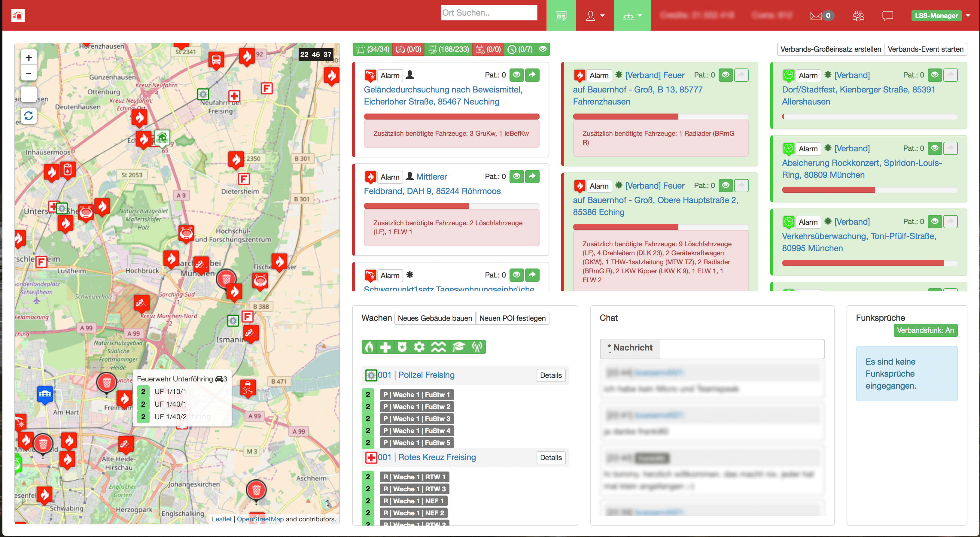The height and width of the screenshot is (537, 980).
Task: Zoom in on the map
Action: pyautogui.click(x=29, y=58)
